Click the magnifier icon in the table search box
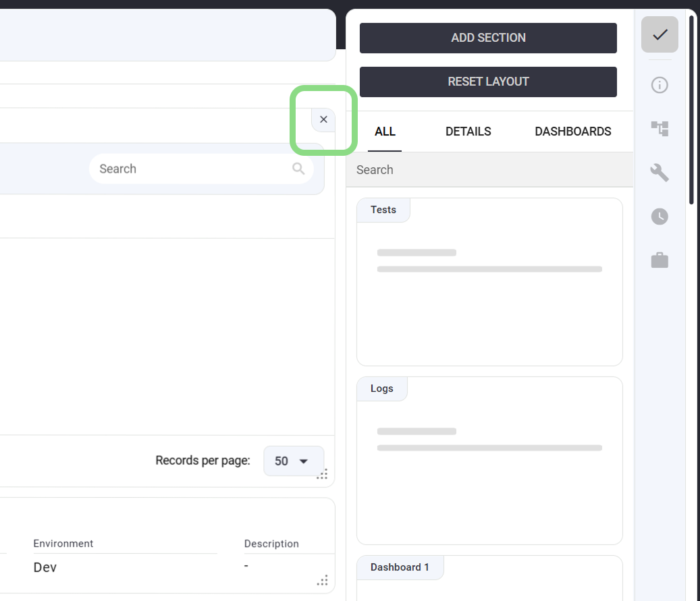Viewport: 700px width, 601px height. pos(298,169)
